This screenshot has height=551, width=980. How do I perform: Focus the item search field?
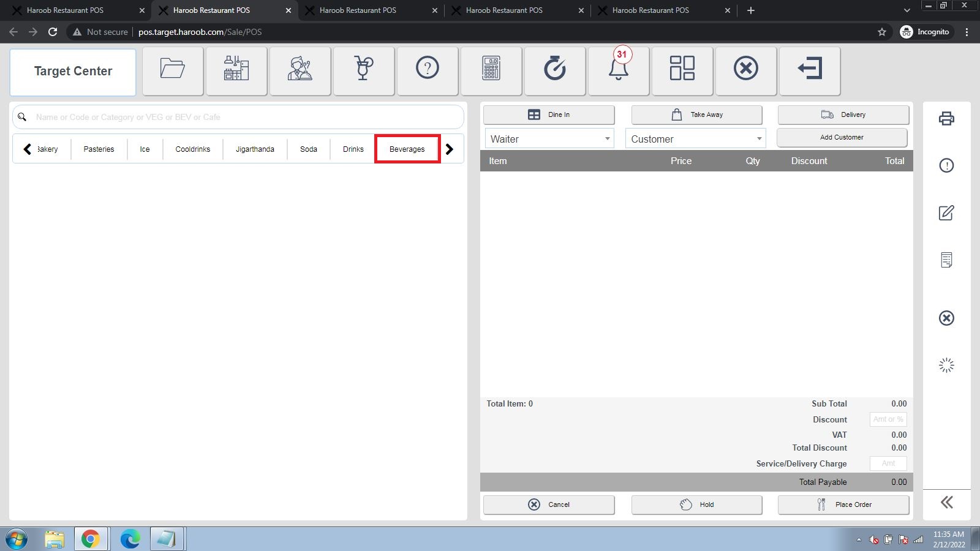tap(238, 117)
